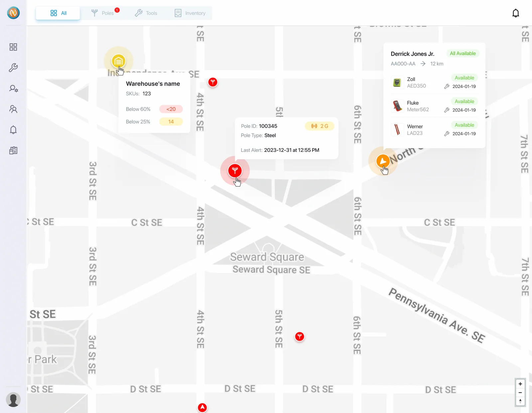The image size is (532, 413).
Task: Click the Zoll AED350 tool thumbnail
Action: pos(397,82)
